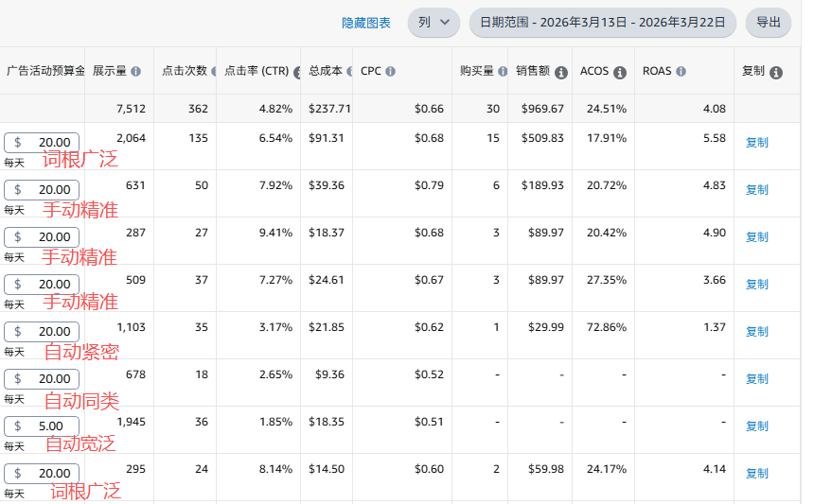Viewport: 814px width, 504px height.
Task: Click 复制 for the row with ACOS 72.86%
Action: point(756,332)
